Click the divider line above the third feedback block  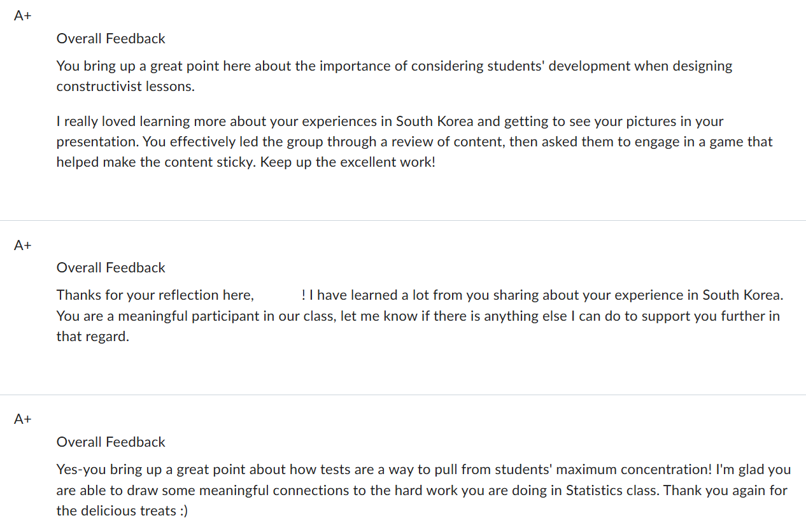pyautogui.click(x=403, y=395)
